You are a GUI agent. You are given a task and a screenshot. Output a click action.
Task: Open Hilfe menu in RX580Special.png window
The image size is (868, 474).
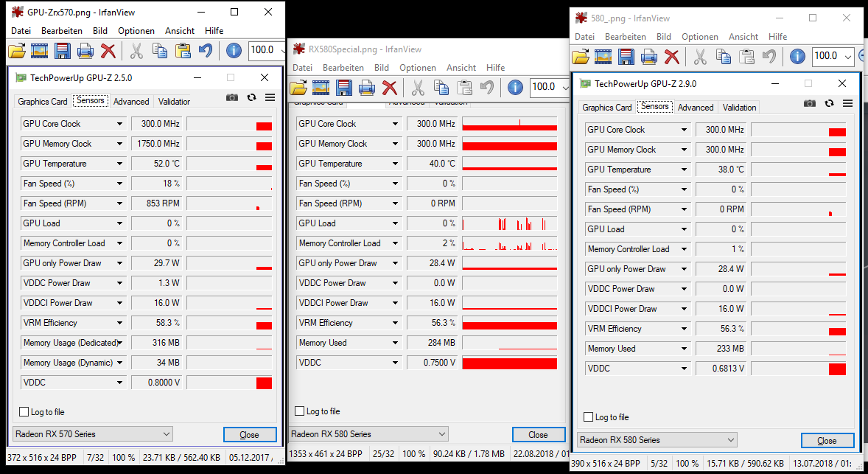pos(495,68)
